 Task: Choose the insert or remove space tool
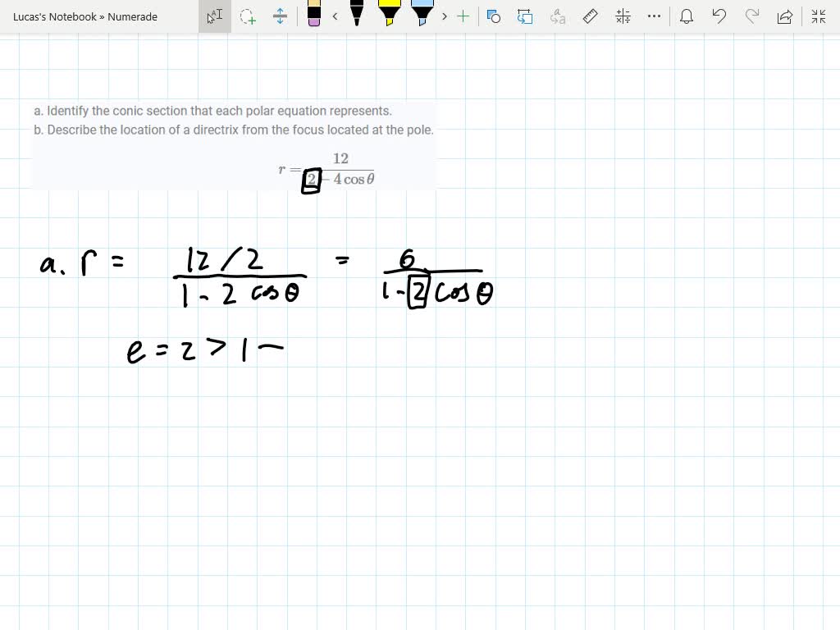280,16
